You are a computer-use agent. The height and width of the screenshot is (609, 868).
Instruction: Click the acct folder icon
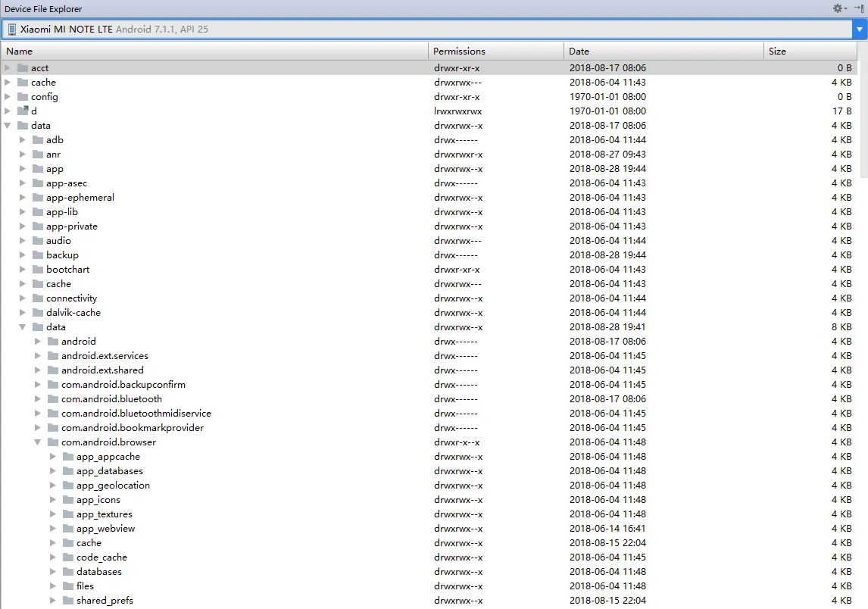coord(23,67)
